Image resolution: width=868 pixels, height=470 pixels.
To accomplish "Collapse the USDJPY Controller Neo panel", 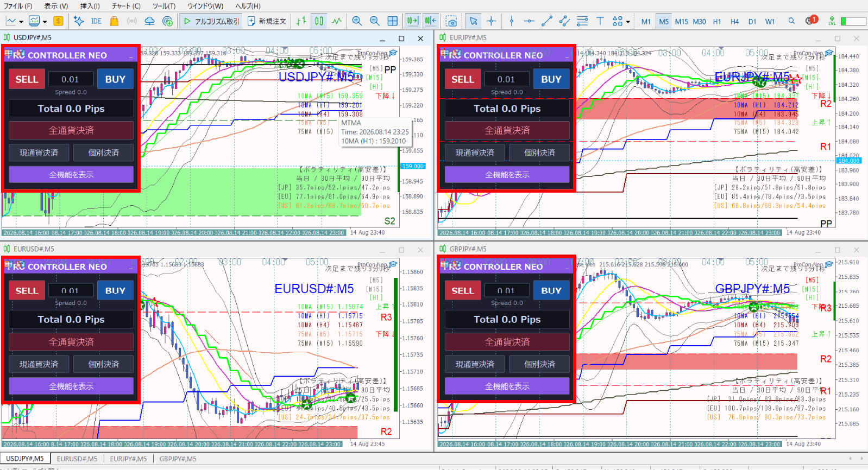I will pyautogui.click(x=131, y=55).
